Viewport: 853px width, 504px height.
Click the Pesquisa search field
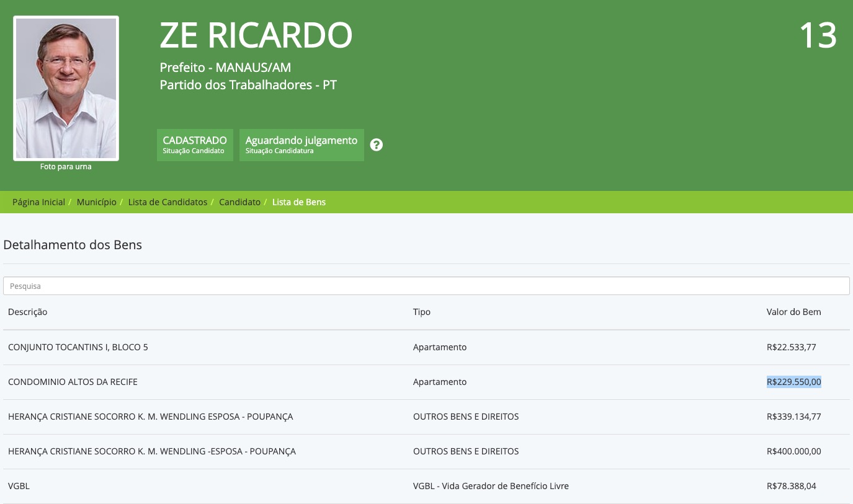click(x=426, y=286)
